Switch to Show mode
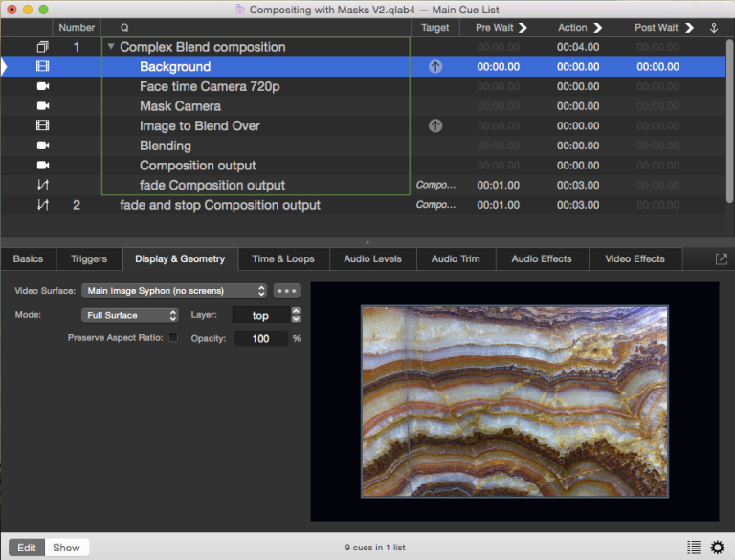This screenshot has height=560, width=735. click(x=66, y=548)
